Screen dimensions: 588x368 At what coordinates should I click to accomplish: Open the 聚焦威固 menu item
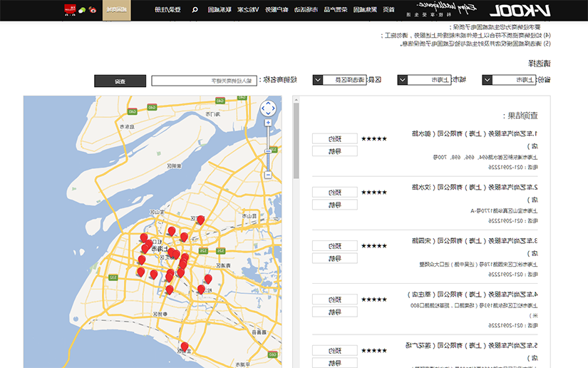pos(365,10)
